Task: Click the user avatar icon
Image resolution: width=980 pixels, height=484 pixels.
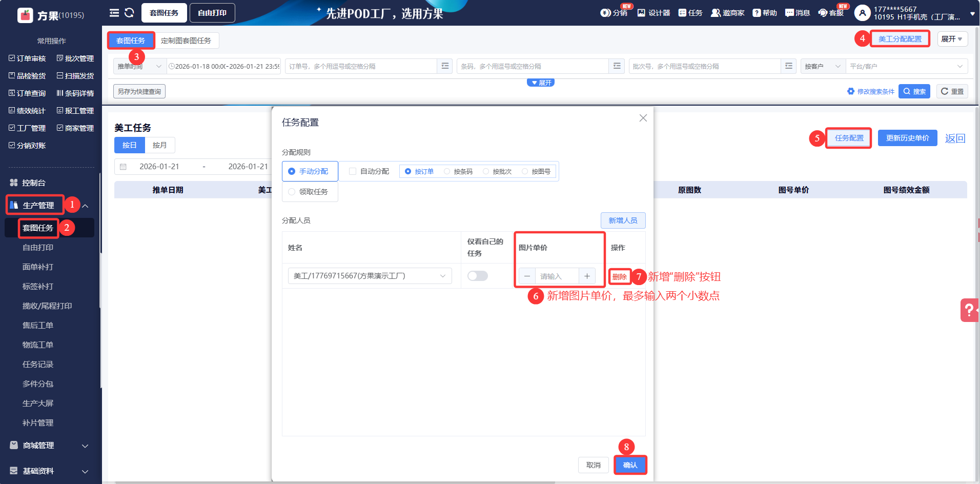Action: coord(862,13)
